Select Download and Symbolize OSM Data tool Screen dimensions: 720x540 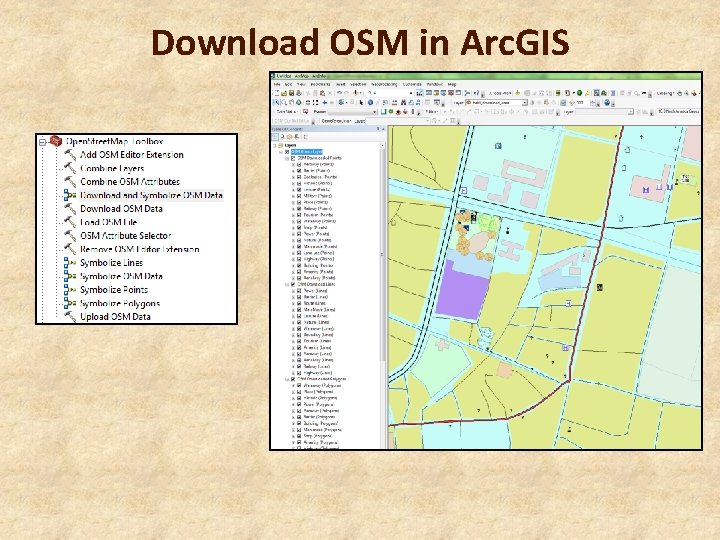coord(152,195)
